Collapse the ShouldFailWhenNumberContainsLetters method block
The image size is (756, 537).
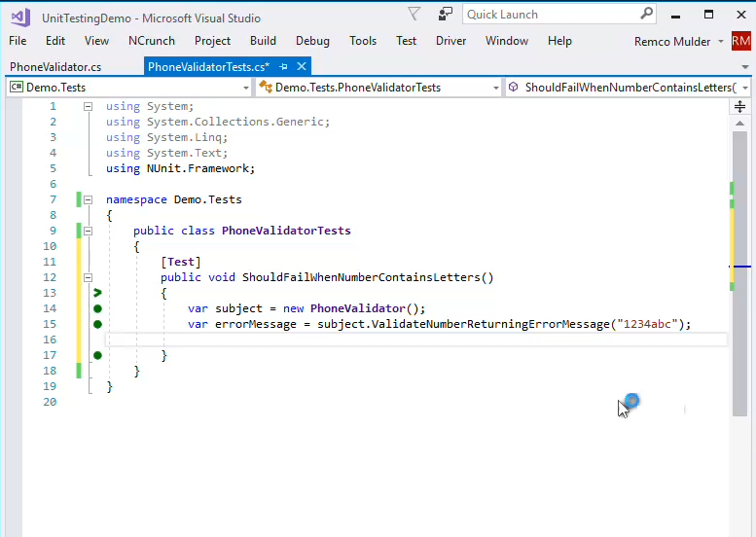(88, 277)
